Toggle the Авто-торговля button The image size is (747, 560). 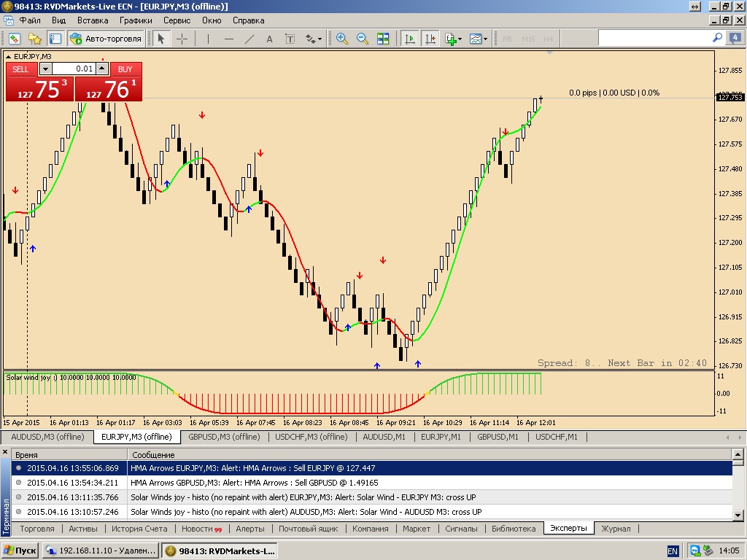(x=106, y=39)
